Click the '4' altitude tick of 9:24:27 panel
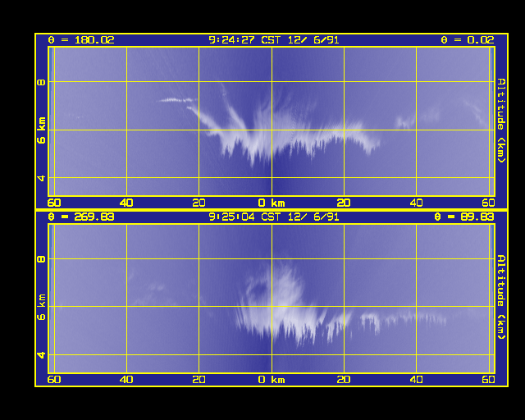Image resolution: width=525 pixels, height=420 pixels. coord(42,177)
